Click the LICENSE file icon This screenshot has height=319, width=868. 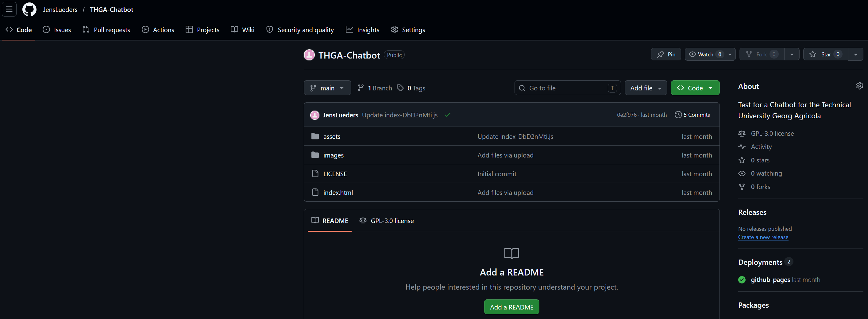pyautogui.click(x=315, y=174)
